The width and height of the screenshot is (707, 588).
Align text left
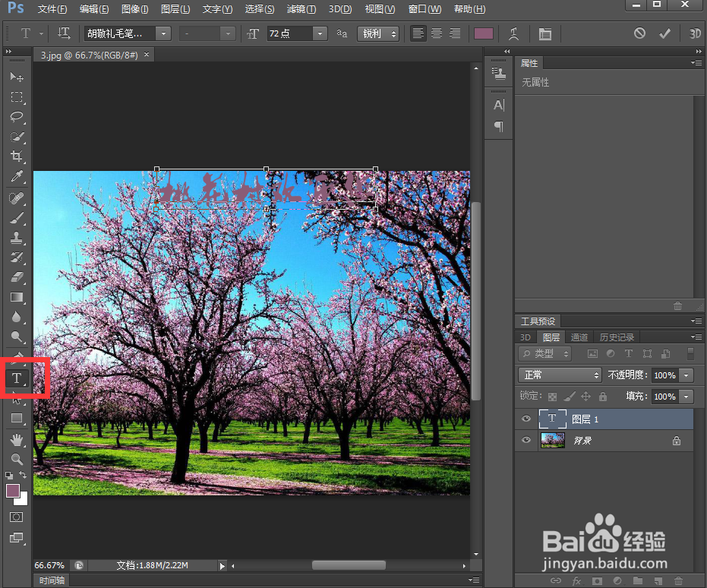(418, 33)
